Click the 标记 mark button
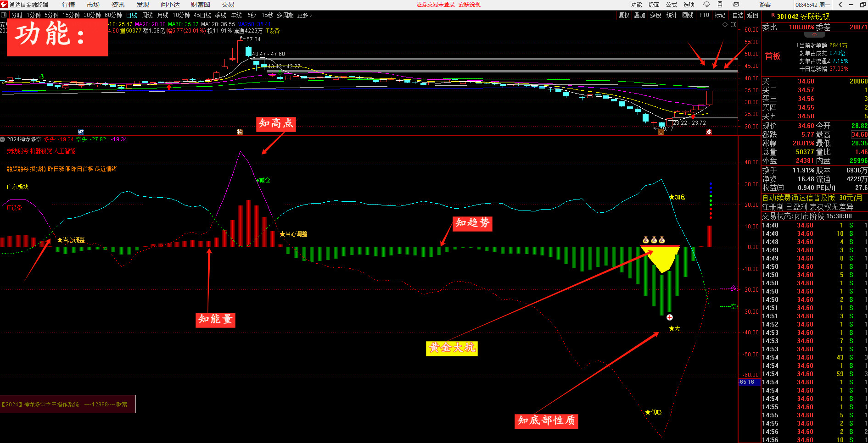The height and width of the screenshot is (443, 868). pyautogui.click(x=720, y=15)
